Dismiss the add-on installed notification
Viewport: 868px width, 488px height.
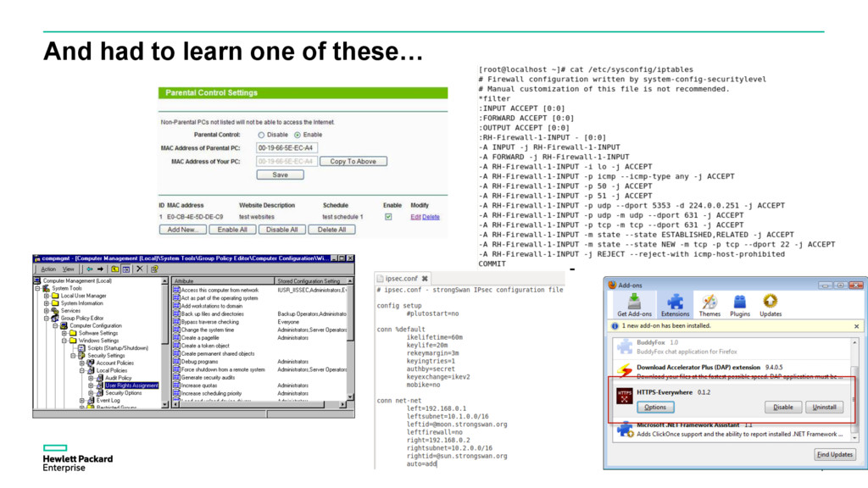pos(856,326)
